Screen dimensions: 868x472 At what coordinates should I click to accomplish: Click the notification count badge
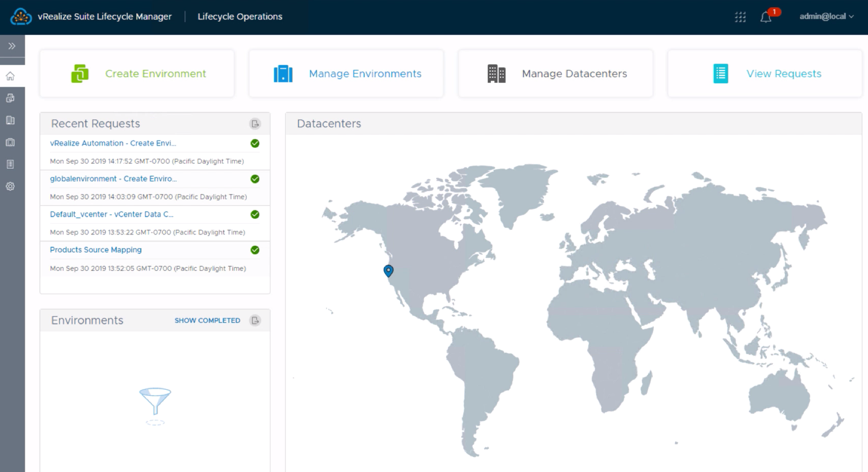[774, 12]
